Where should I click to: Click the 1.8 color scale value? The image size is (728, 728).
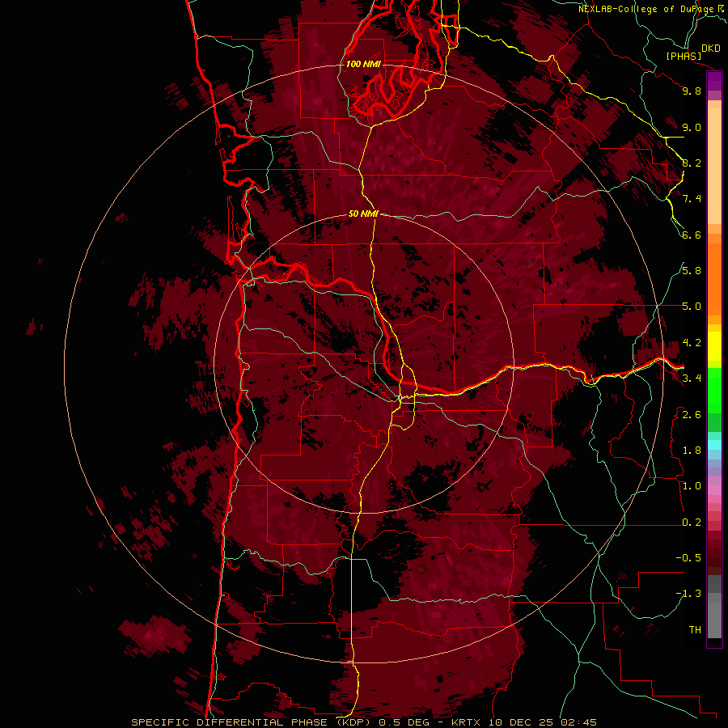[692, 451]
